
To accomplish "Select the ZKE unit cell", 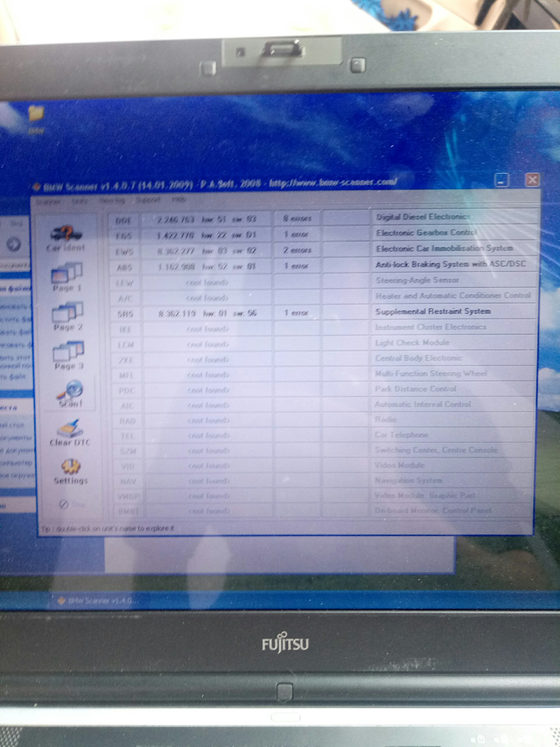I will click(126, 360).
